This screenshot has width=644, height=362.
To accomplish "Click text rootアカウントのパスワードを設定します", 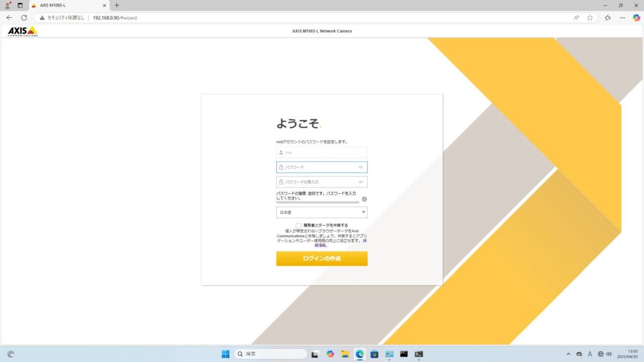I will 312,142.
